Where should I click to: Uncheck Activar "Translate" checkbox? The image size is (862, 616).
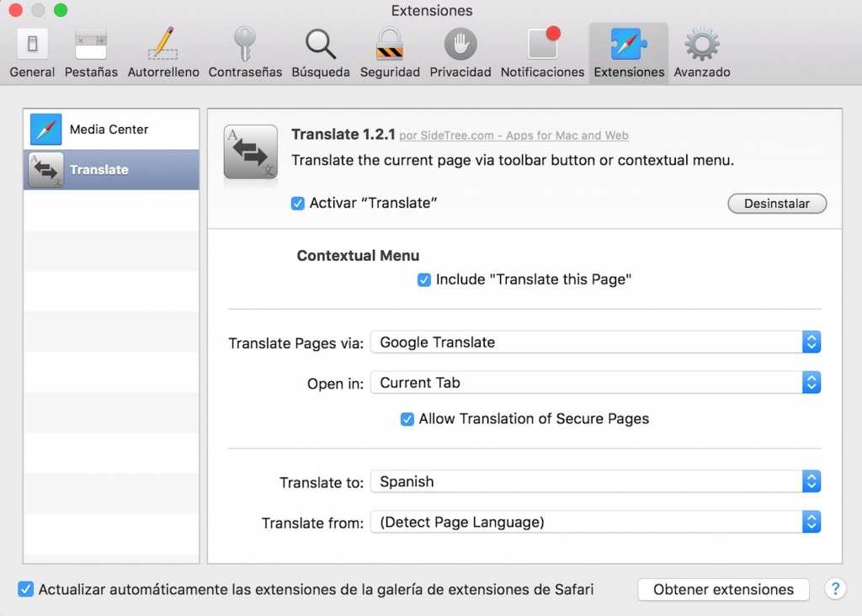click(297, 204)
